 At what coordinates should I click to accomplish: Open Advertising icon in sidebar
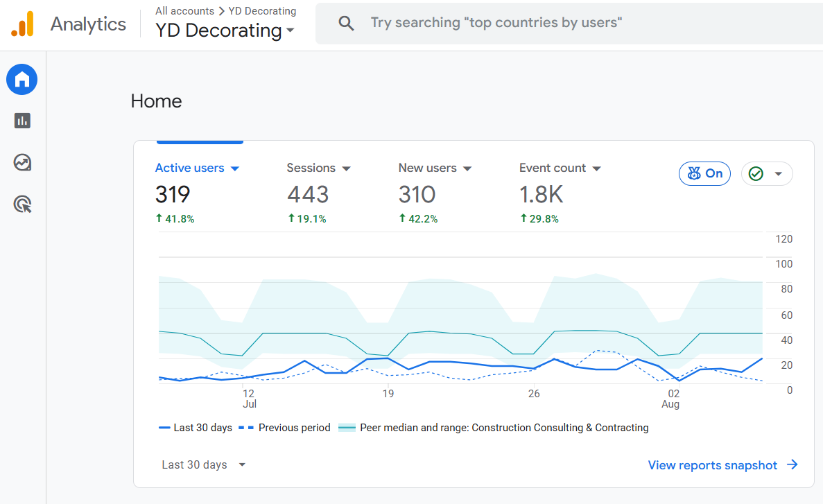[x=22, y=205]
